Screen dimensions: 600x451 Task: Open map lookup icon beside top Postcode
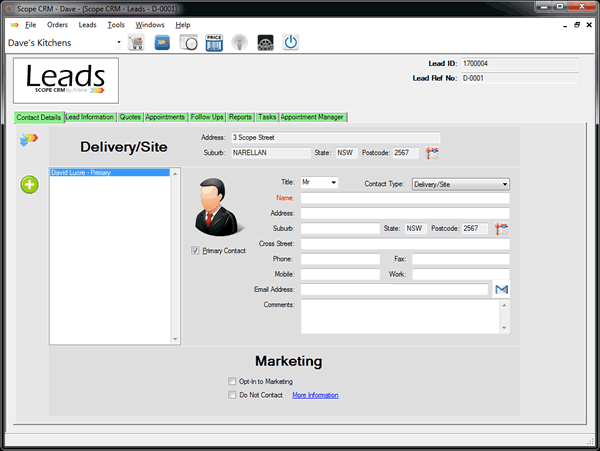pyautogui.click(x=432, y=153)
